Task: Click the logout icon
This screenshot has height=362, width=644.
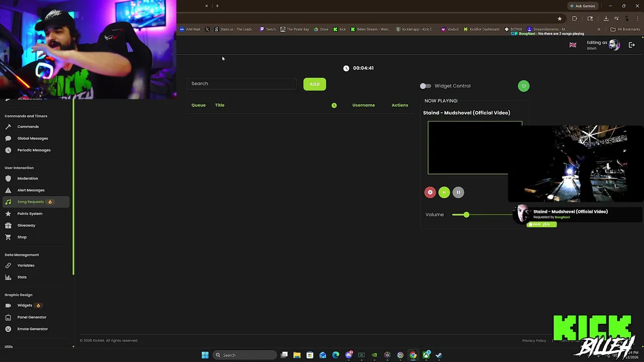Action: point(632,45)
